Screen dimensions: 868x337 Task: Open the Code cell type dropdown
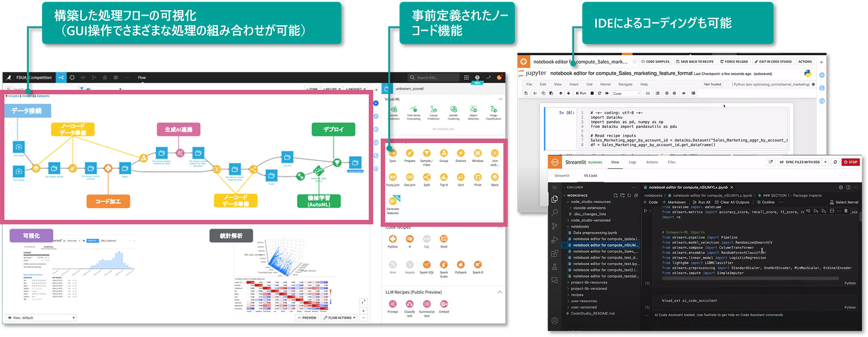[x=626, y=93]
